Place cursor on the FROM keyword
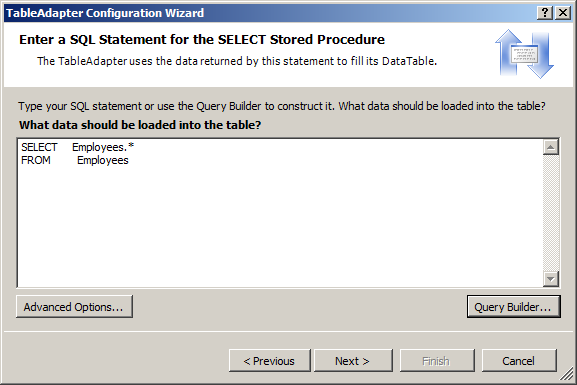This screenshot has width=577, height=385. [x=36, y=160]
